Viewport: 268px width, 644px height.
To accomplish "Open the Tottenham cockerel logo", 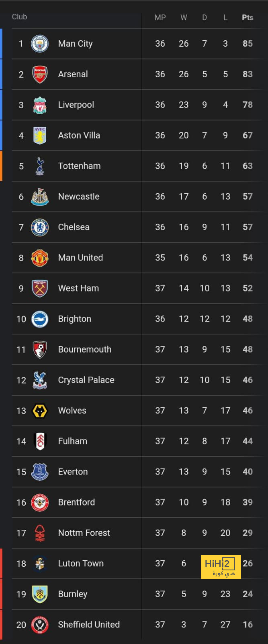I will (40, 166).
